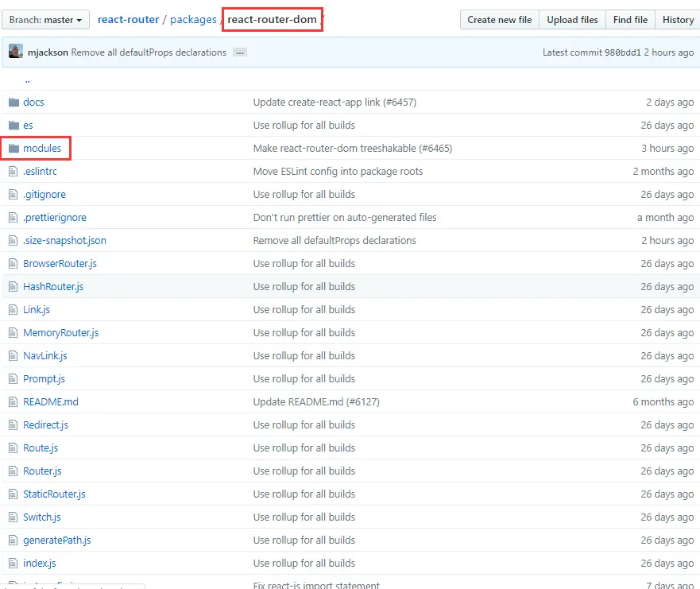
Task: Click mjackson avatar image
Action: [16, 52]
